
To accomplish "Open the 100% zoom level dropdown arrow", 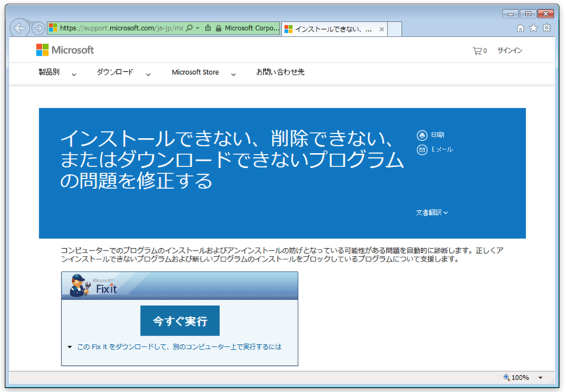I will 540,378.
